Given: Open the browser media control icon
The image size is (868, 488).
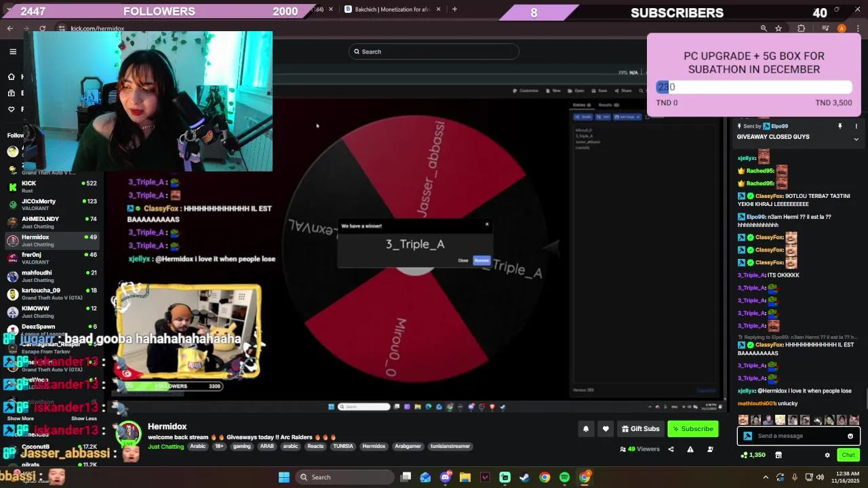Looking at the screenshot, I should (825, 28).
